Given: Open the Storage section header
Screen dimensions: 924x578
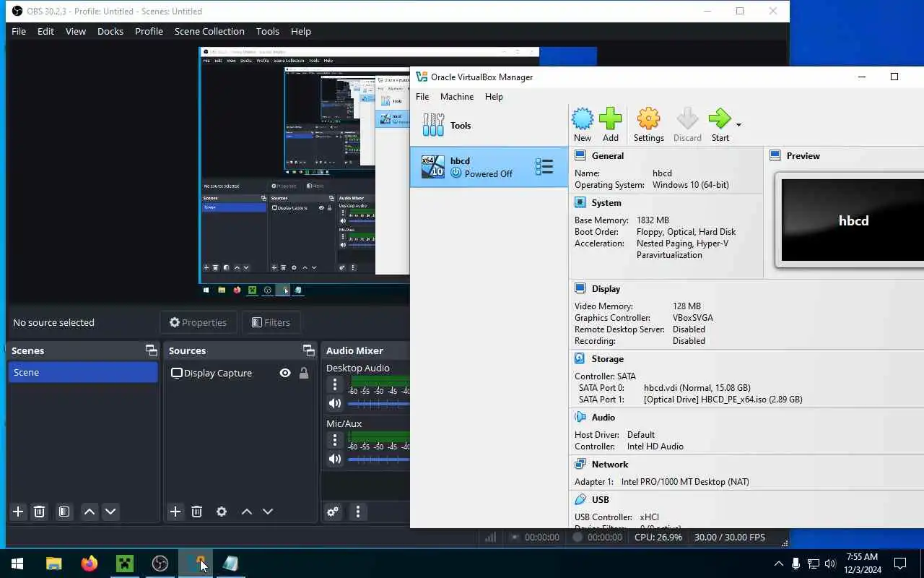Looking at the screenshot, I should click(x=607, y=358).
